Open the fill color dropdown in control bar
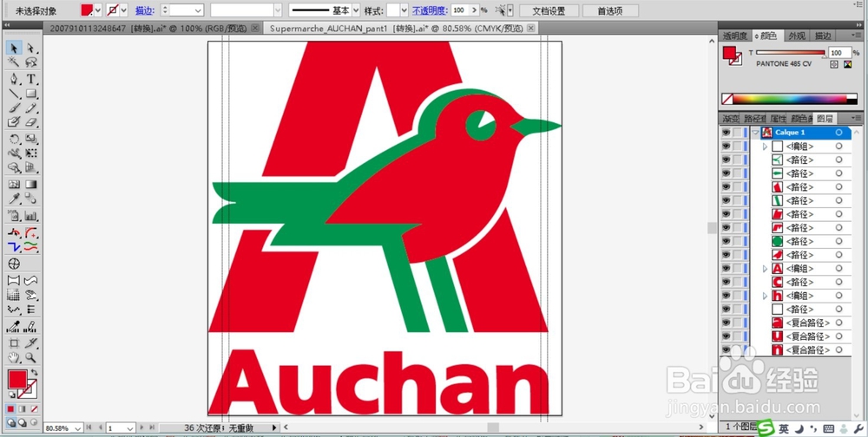Screen dimensions: 868x437 pos(99,10)
